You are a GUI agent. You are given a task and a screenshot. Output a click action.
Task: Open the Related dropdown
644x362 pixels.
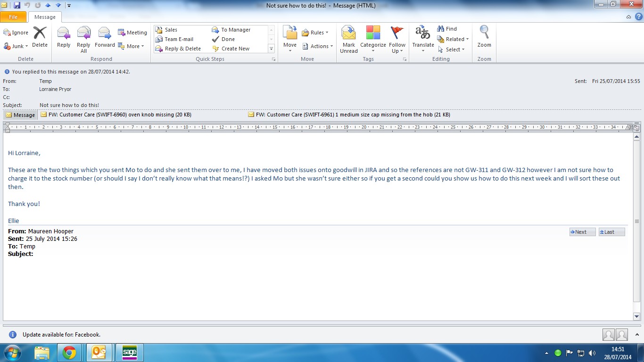(453, 39)
